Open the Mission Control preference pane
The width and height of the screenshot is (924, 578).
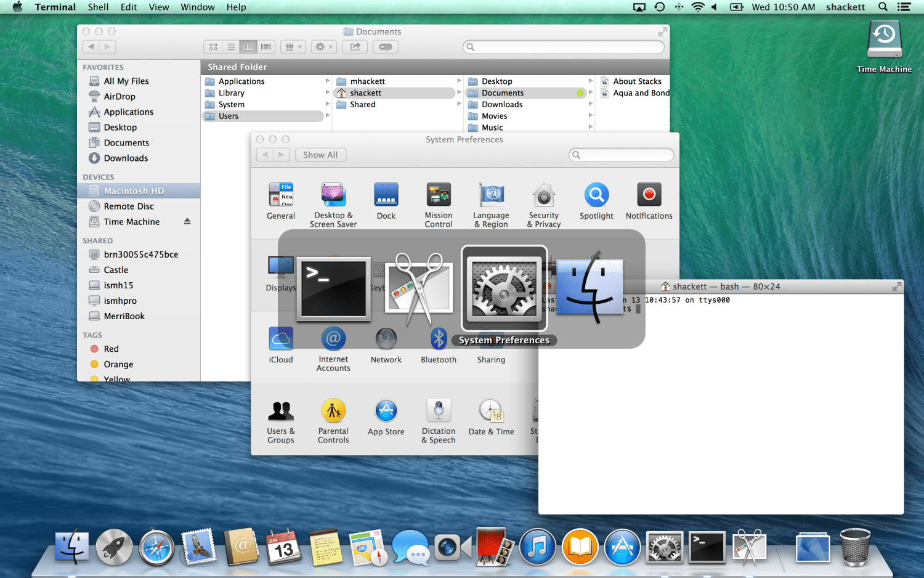pos(438,196)
